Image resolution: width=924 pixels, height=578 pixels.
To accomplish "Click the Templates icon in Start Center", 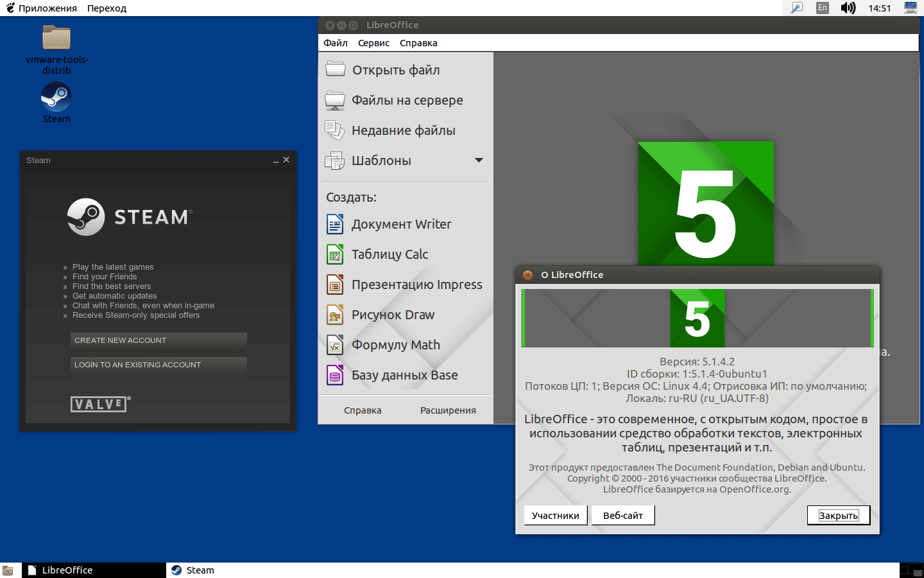I will coord(335,161).
